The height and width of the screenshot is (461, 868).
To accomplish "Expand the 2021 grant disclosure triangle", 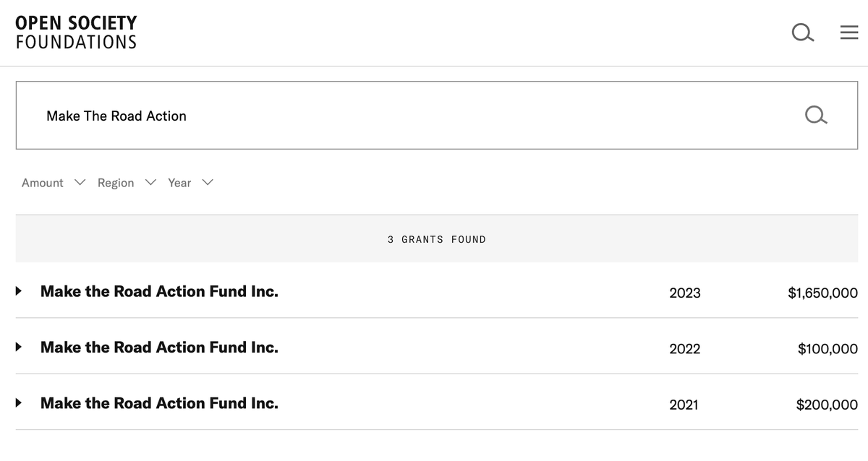I will [x=19, y=403].
